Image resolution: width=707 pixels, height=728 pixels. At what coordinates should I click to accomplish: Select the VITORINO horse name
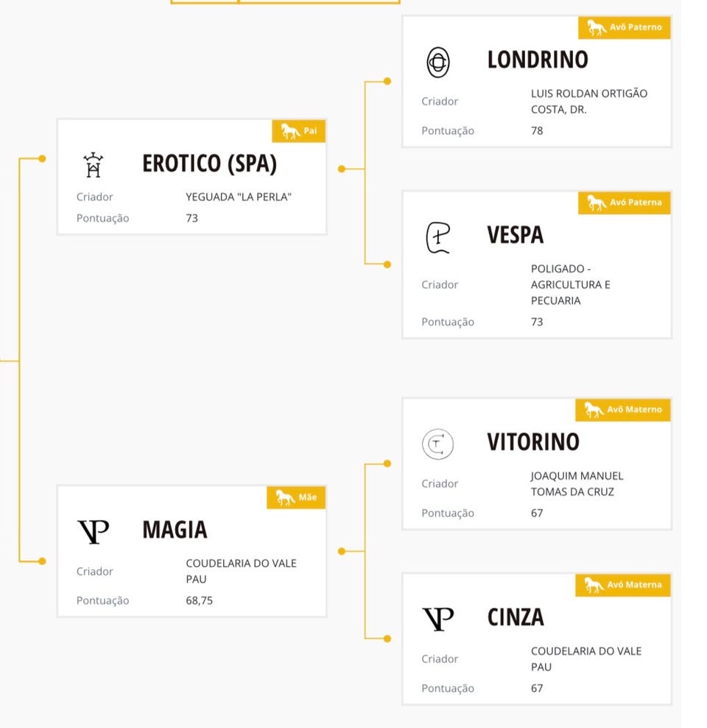[x=533, y=442]
